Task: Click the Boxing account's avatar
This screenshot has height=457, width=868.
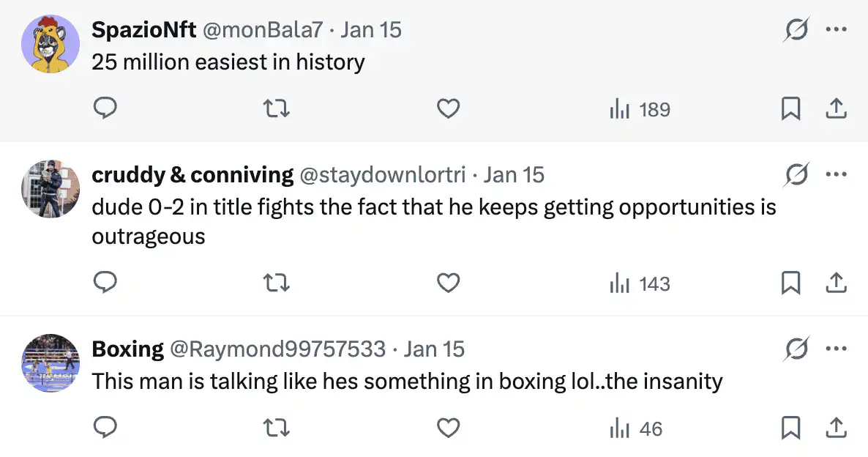Action: [50, 363]
